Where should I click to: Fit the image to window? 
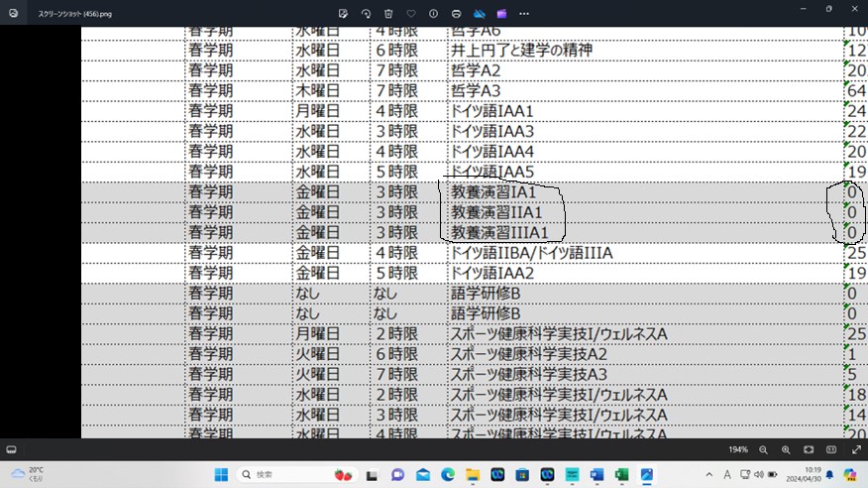tap(809, 449)
